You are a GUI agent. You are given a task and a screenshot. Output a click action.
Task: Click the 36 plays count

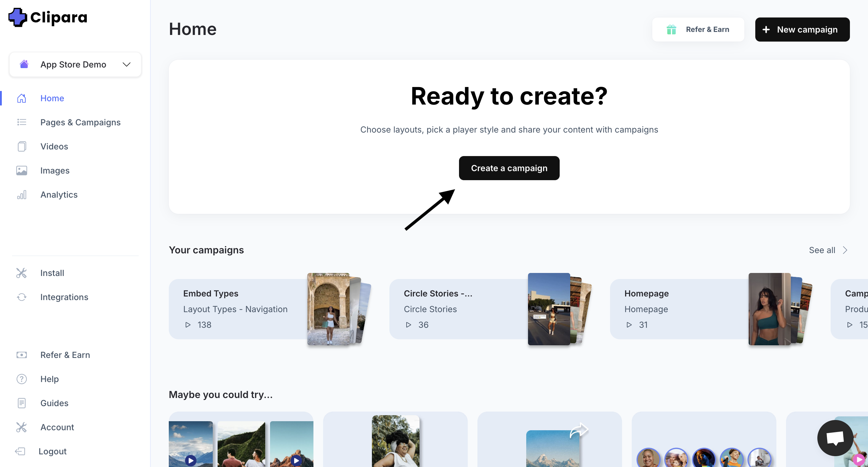[x=423, y=325]
